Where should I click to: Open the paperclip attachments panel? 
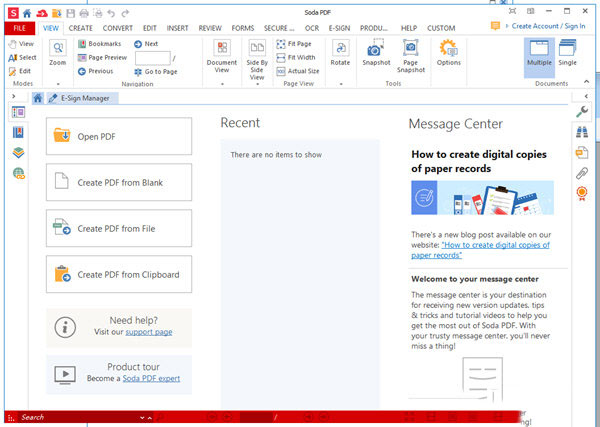point(581,172)
